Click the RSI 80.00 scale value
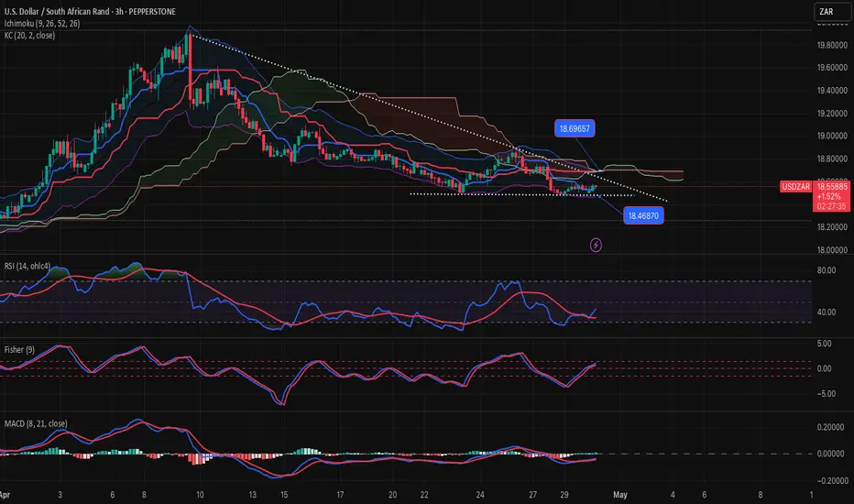The image size is (854, 504). click(827, 270)
